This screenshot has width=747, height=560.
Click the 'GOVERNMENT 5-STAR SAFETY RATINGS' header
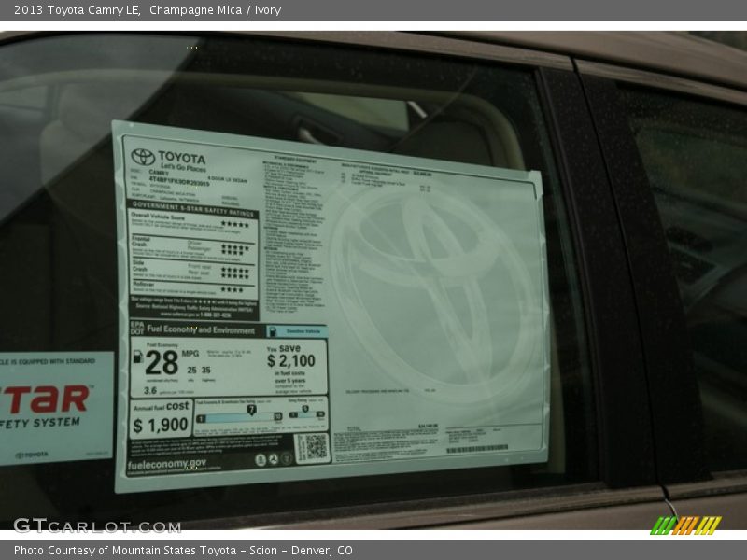coord(194,209)
